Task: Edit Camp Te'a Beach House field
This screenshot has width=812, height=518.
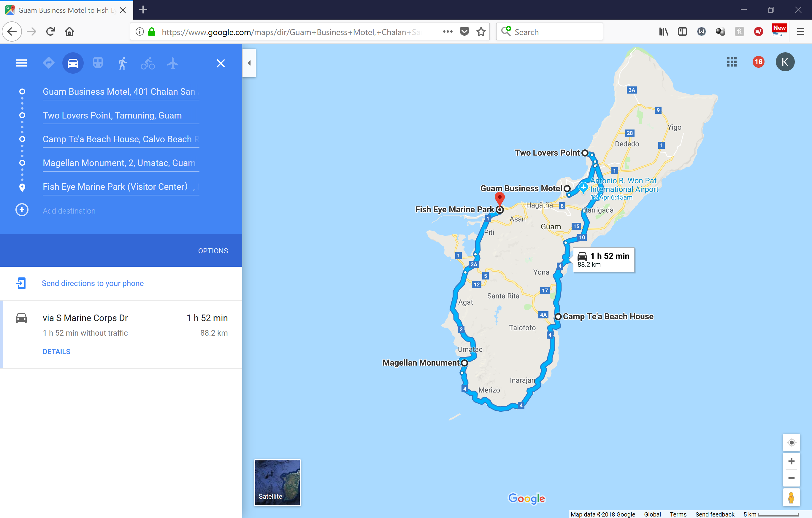Action: coord(121,139)
